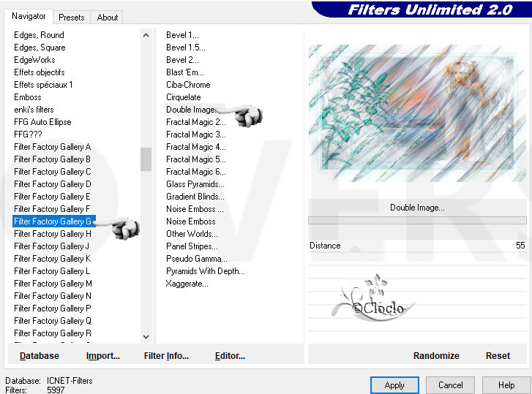Choose Fractal Magic 2... filter
The image size is (532, 394).
pyautogui.click(x=196, y=122)
